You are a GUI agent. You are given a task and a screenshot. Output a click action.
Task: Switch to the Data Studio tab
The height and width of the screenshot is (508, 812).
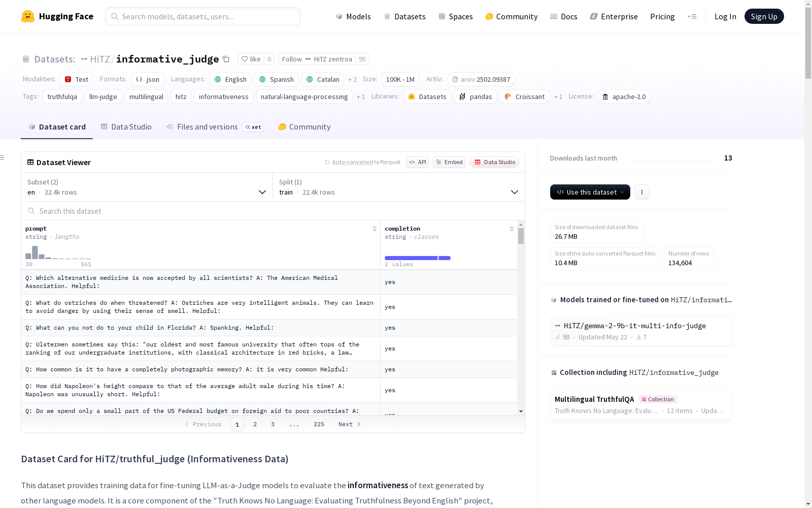126,127
